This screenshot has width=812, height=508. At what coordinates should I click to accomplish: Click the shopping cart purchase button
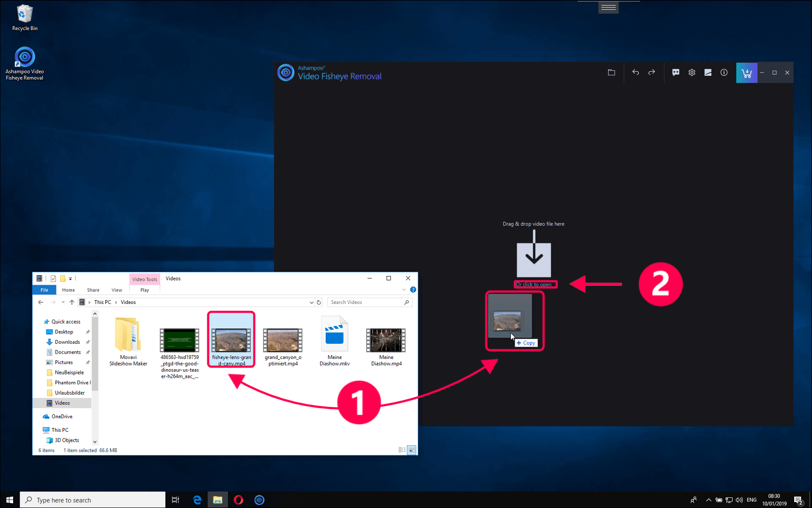[746, 73]
